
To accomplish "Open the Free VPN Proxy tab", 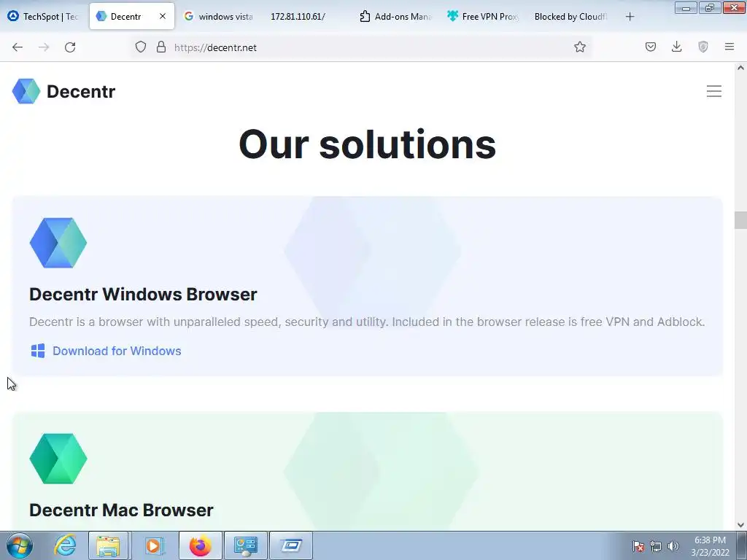I will [483, 17].
